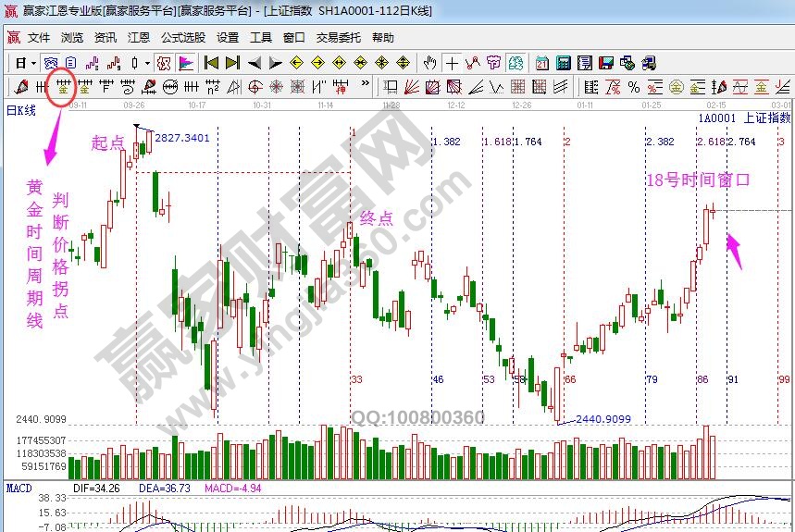This screenshot has width=795, height=532.
Task: Activate the crosshair cursor tool
Action: [x=452, y=63]
